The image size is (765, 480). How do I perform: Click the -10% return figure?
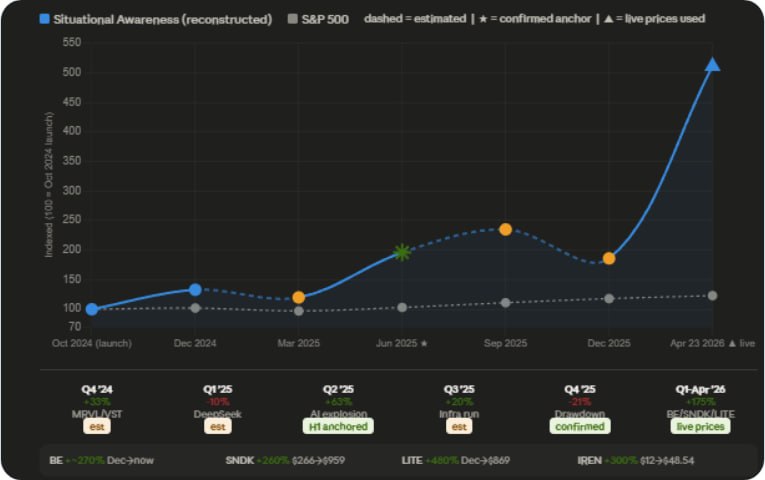click(x=218, y=402)
